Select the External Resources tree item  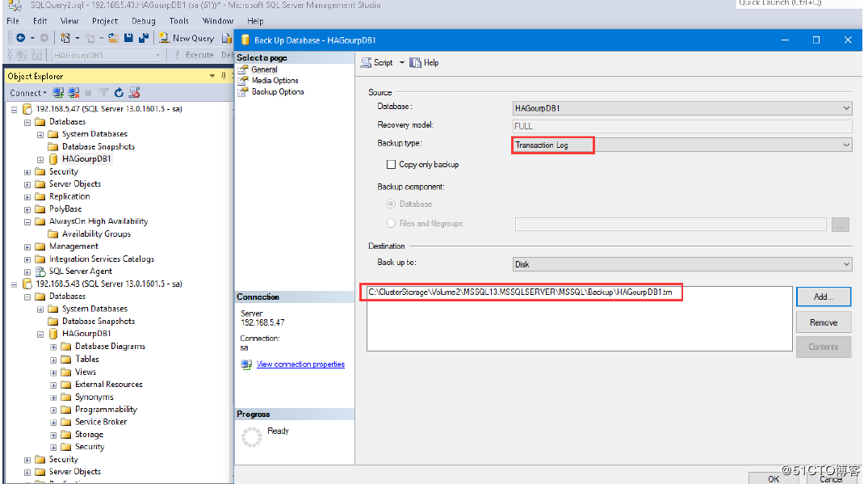pyautogui.click(x=108, y=385)
